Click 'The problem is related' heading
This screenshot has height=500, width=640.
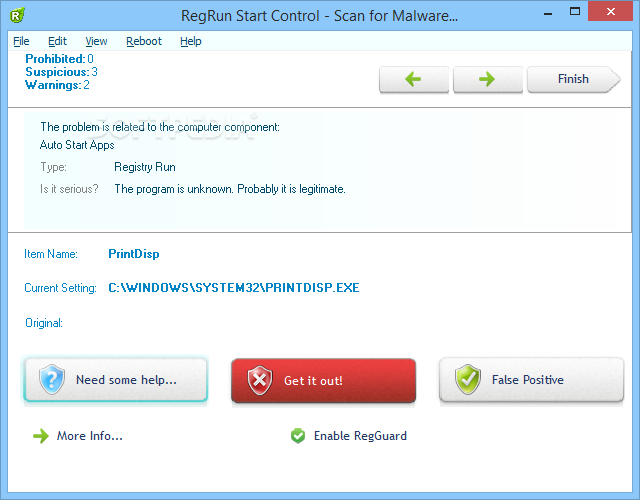[x=160, y=127]
